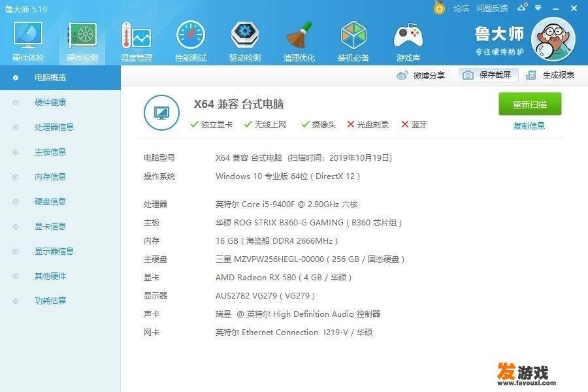Click the 鲁大师 mascot avatar
This screenshot has height=392, width=588.
pos(553,40)
